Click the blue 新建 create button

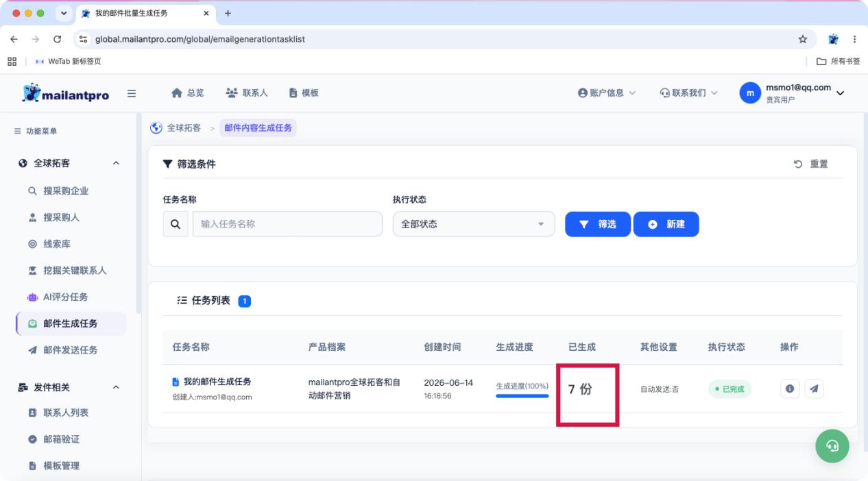[666, 224]
